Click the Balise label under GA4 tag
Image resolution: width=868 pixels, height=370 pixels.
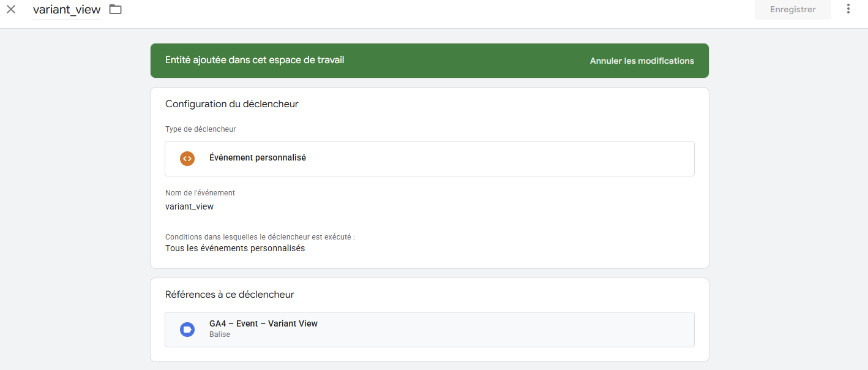[220, 334]
